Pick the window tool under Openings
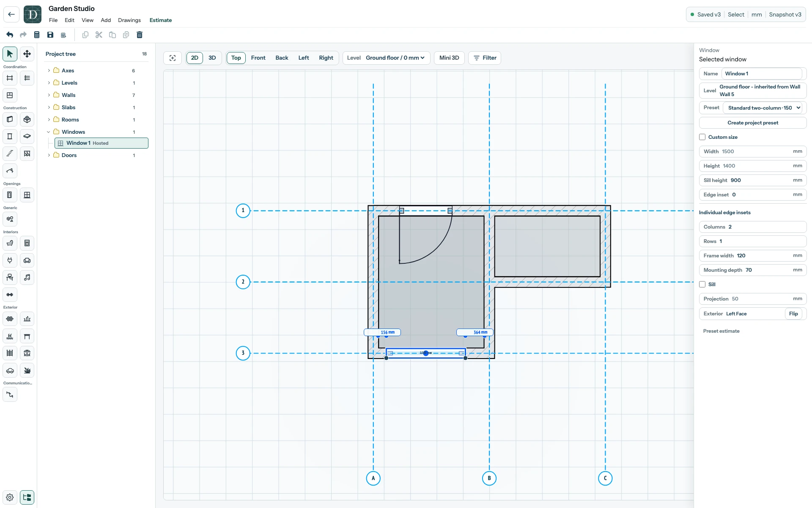This screenshot has width=812, height=508. tap(27, 195)
